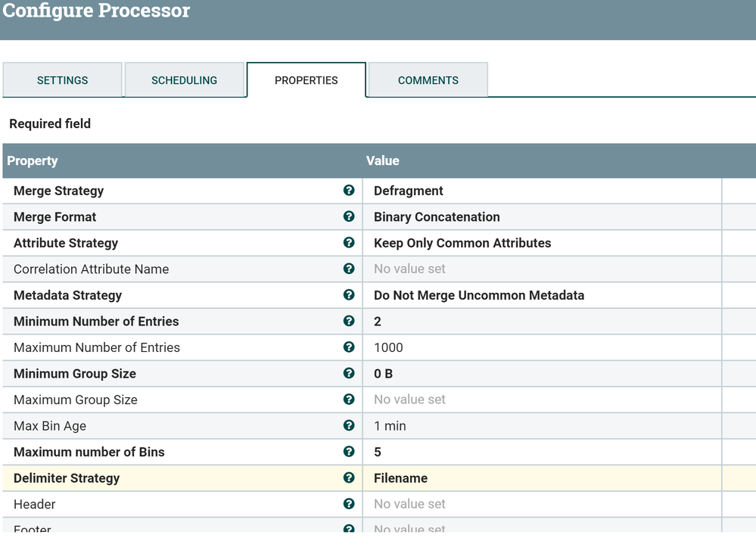
Task: Show help for Correlation Attribute Name
Action: point(349,269)
